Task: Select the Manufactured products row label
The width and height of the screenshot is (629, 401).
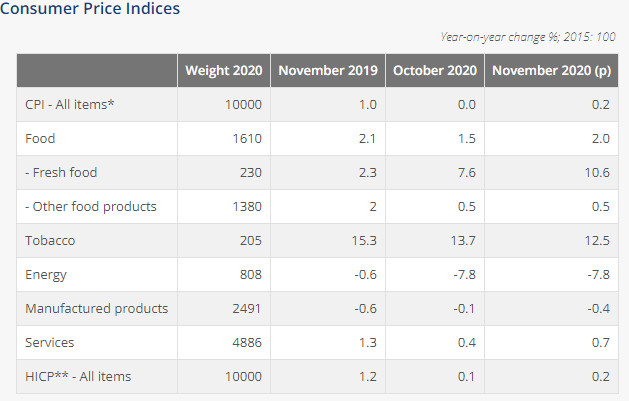Action: click(96, 308)
